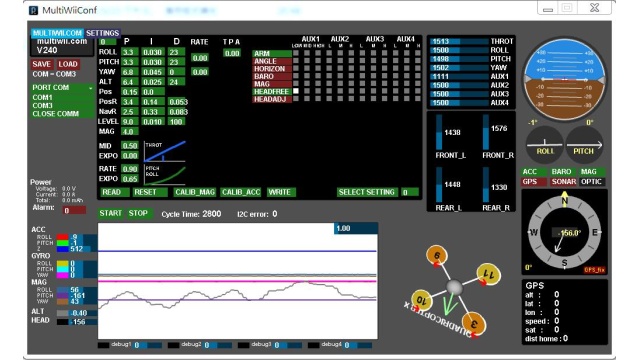Click the pitch/roll EXPO value 0.65
Screen dimensions: 640x360
[130, 178]
